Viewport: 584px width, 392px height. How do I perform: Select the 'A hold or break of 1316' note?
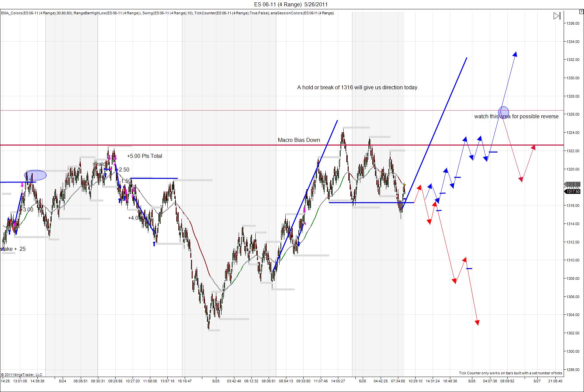358,88
